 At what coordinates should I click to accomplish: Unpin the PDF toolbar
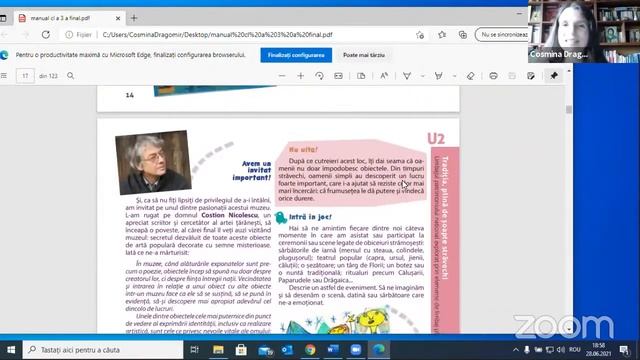coord(554,76)
